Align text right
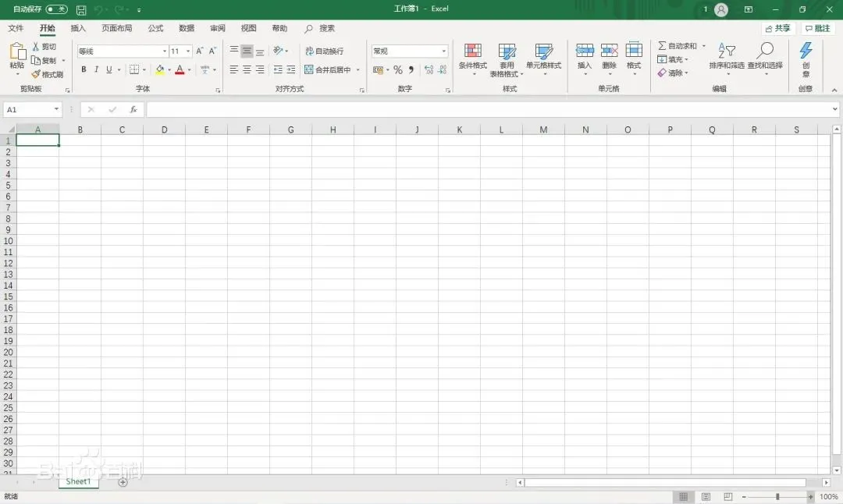 [260, 69]
